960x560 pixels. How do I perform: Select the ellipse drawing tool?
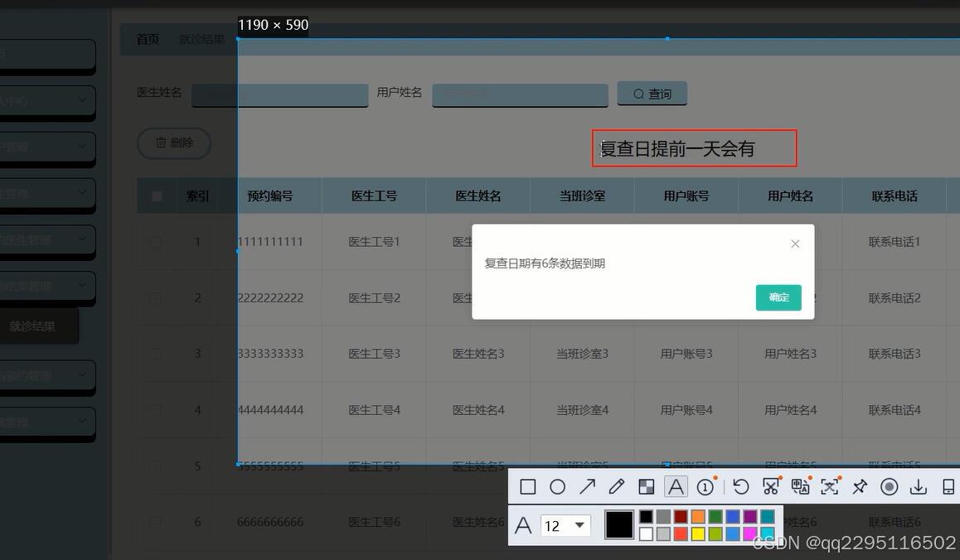click(557, 487)
